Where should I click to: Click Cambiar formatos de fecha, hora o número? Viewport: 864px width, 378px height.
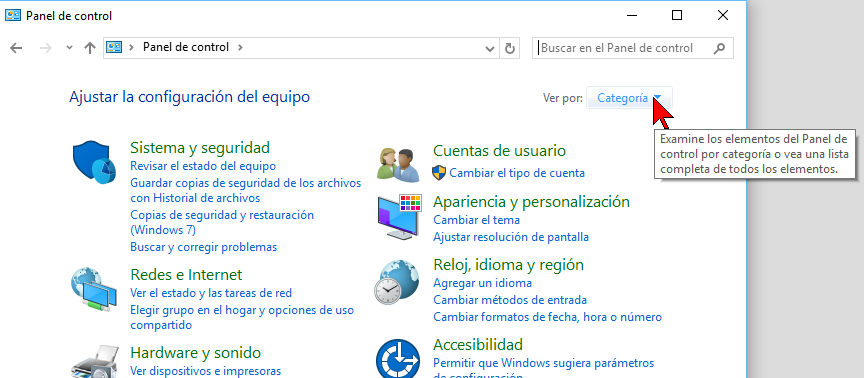547,317
